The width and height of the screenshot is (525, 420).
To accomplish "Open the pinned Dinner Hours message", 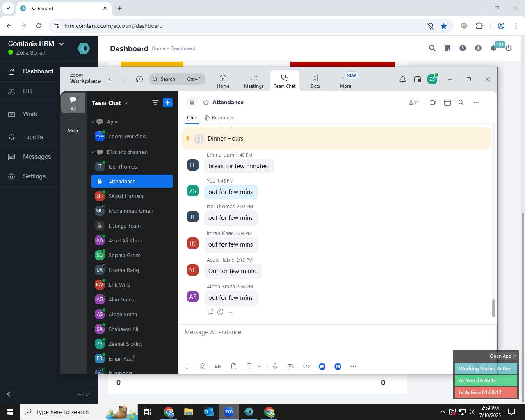I will (336, 139).
